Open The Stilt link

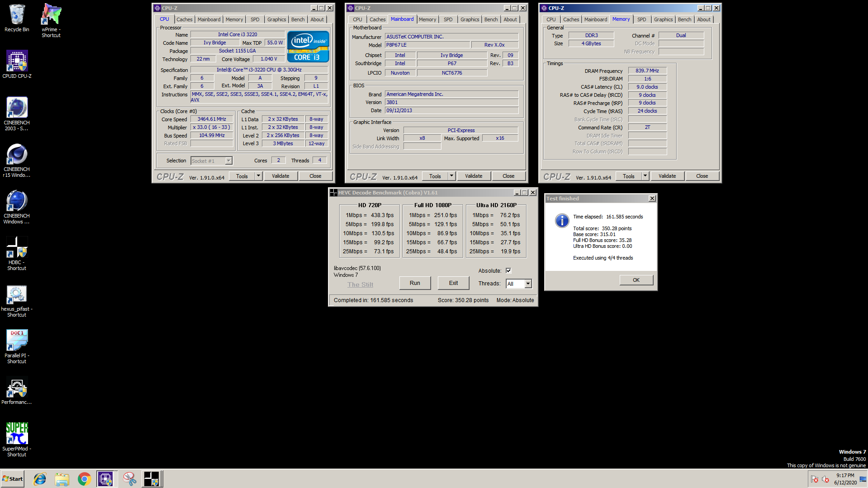[360, 284]
